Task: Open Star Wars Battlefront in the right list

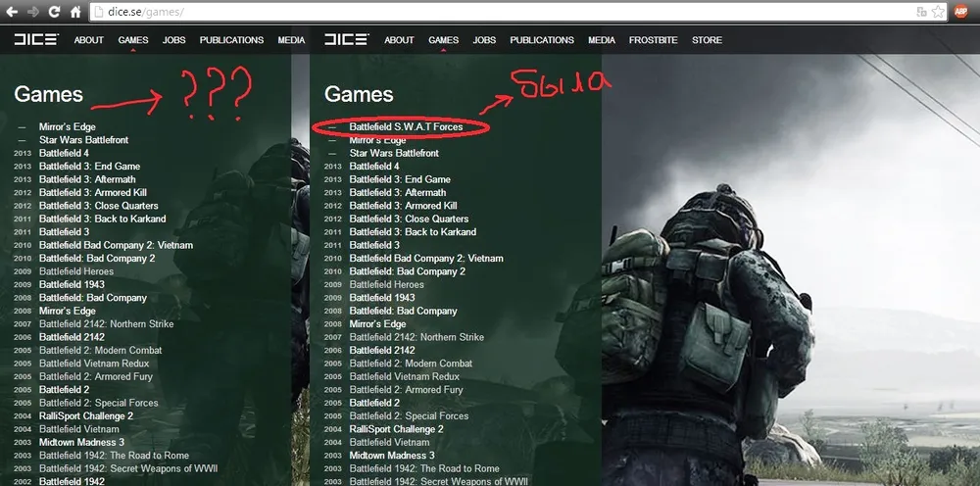Action: click(x=394, y=153)
